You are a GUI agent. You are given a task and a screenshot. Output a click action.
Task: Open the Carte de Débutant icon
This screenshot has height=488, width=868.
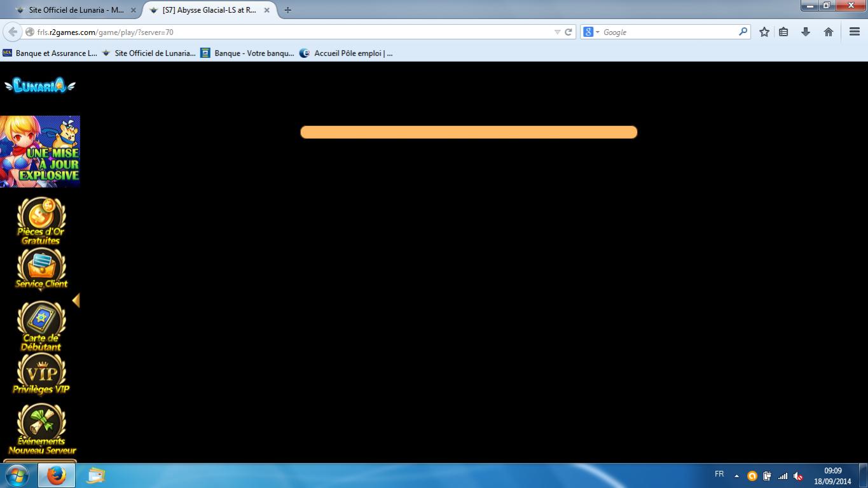(x=41, y=325)
